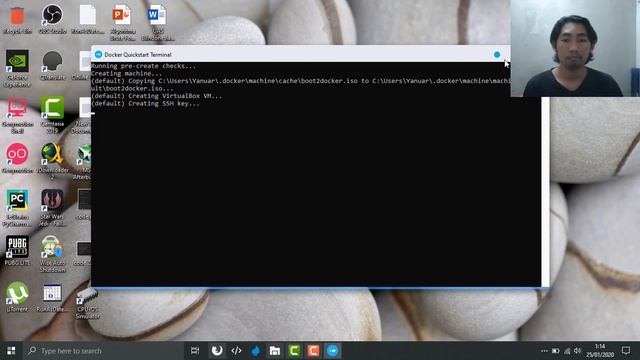Open the code brackets app in taskbar
The width and height of the screenshot is (640, 360).
(x=236, y=351)
